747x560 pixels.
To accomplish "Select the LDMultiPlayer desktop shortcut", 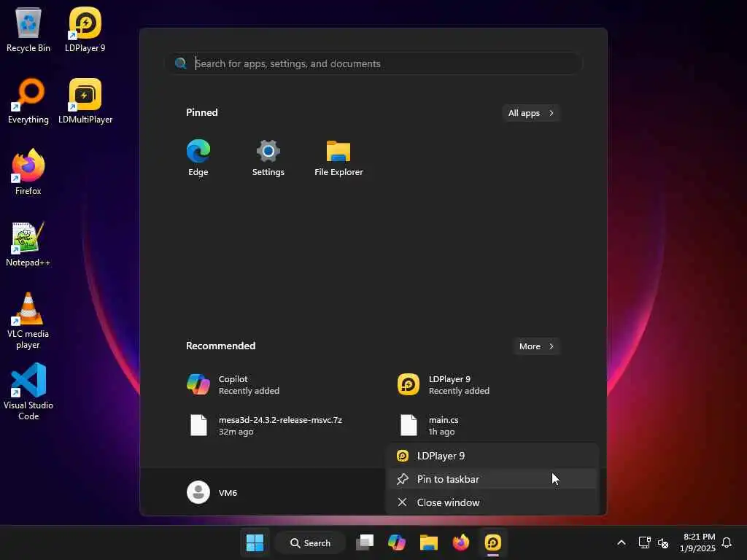I will (x=85, y=101).
